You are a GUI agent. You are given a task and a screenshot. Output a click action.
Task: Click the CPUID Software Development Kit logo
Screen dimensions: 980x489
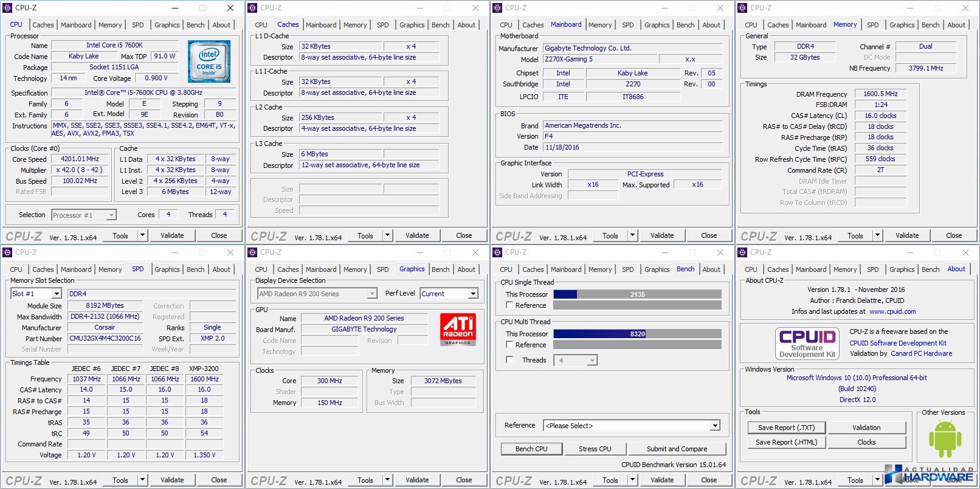807,343
